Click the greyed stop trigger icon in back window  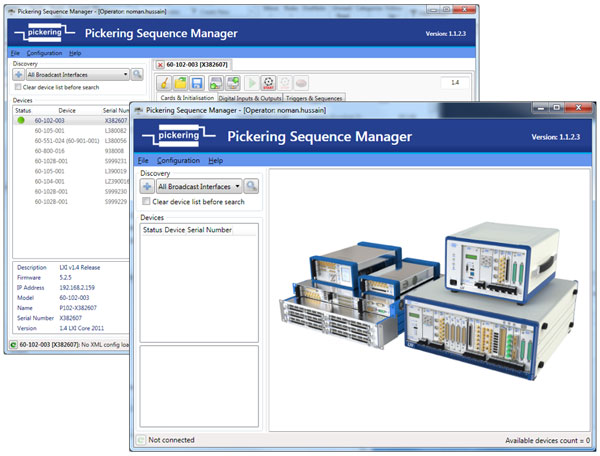click(285, 83)
